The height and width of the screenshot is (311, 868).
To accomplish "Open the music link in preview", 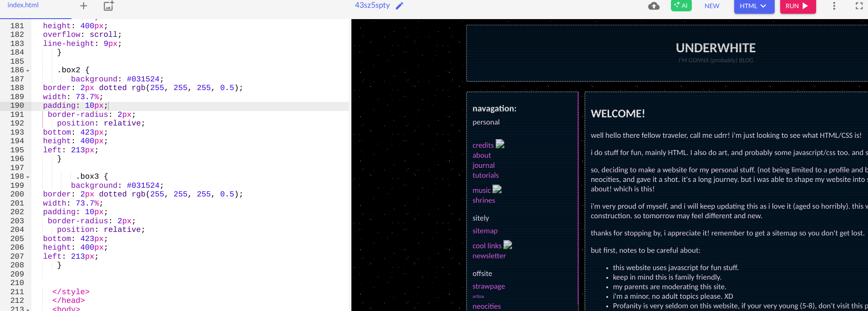I will 482,191.
